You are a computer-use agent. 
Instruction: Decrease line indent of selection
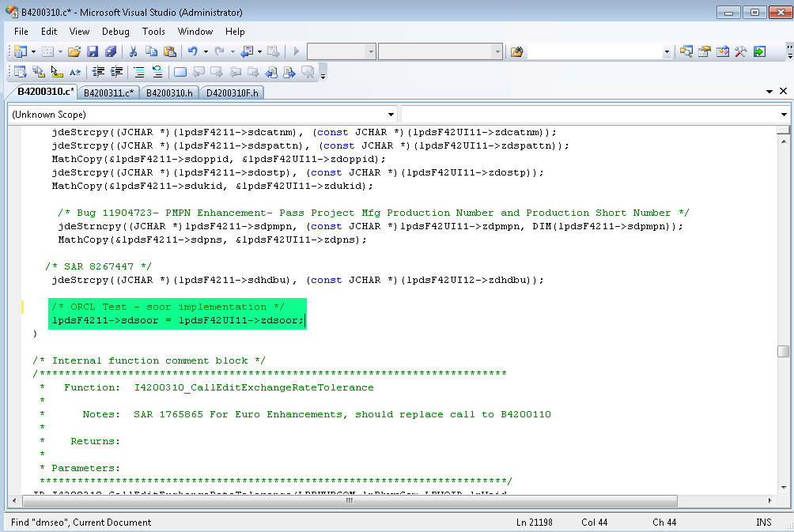point(98,72)
